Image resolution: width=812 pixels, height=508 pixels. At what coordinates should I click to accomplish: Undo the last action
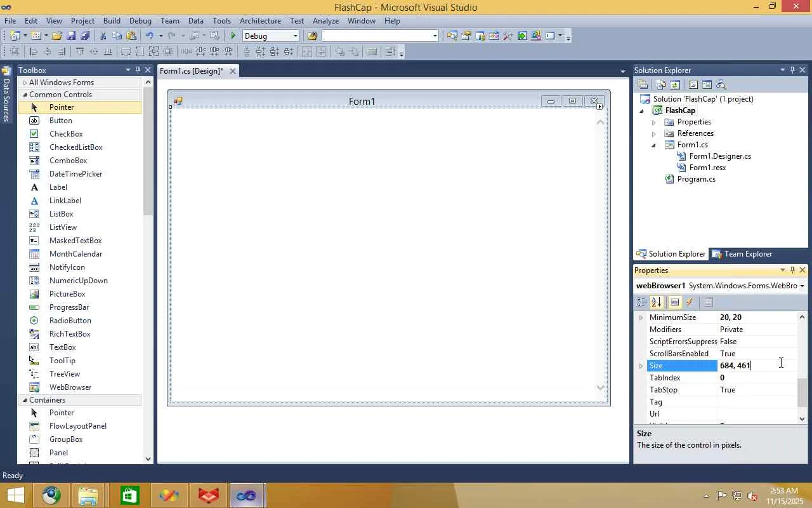click(x=149, y=36)
